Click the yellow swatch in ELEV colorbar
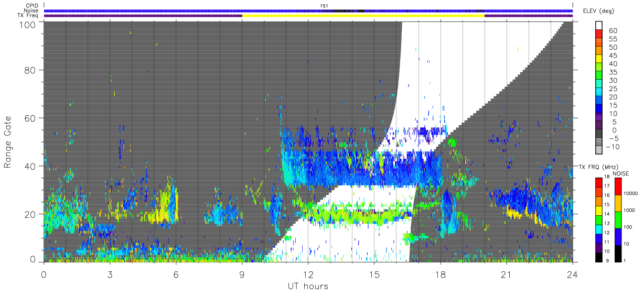 pyautogui.click(x=599, y=59)
